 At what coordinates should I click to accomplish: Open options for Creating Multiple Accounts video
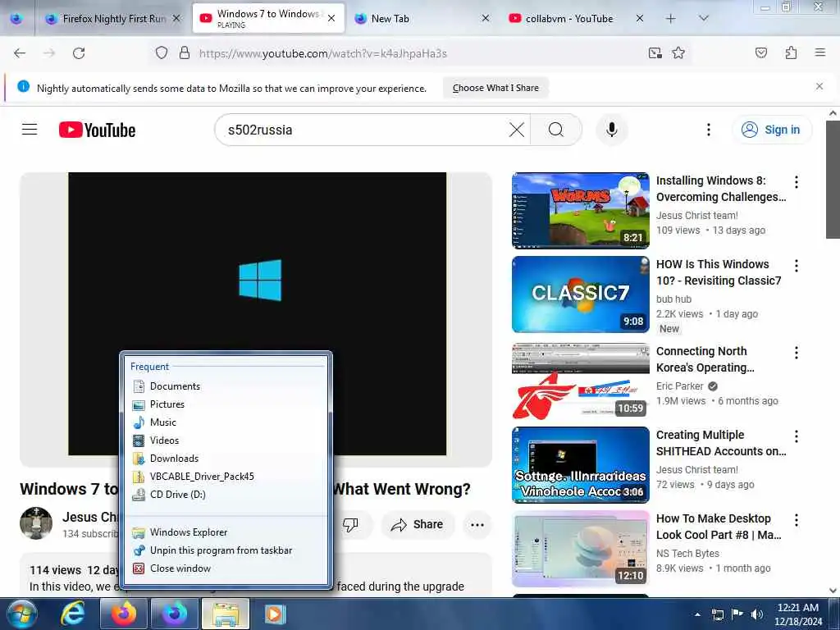tap(796, 436)
